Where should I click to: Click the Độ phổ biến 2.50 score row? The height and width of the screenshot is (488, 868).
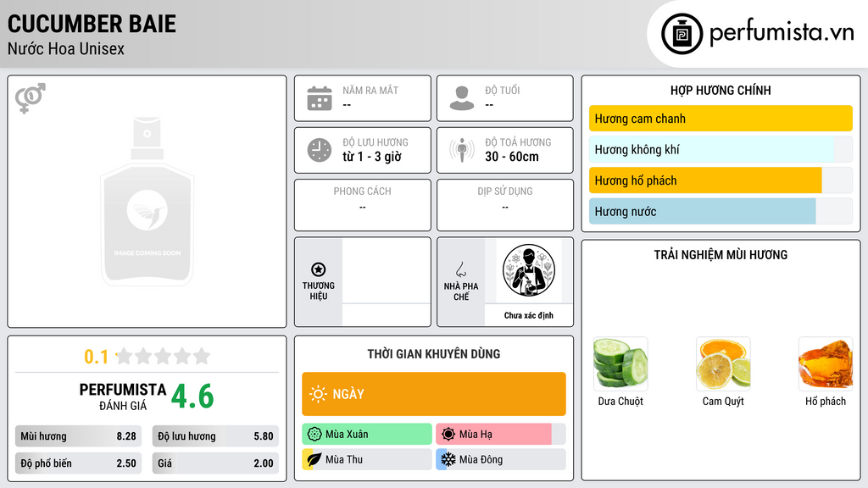[78, 463]
